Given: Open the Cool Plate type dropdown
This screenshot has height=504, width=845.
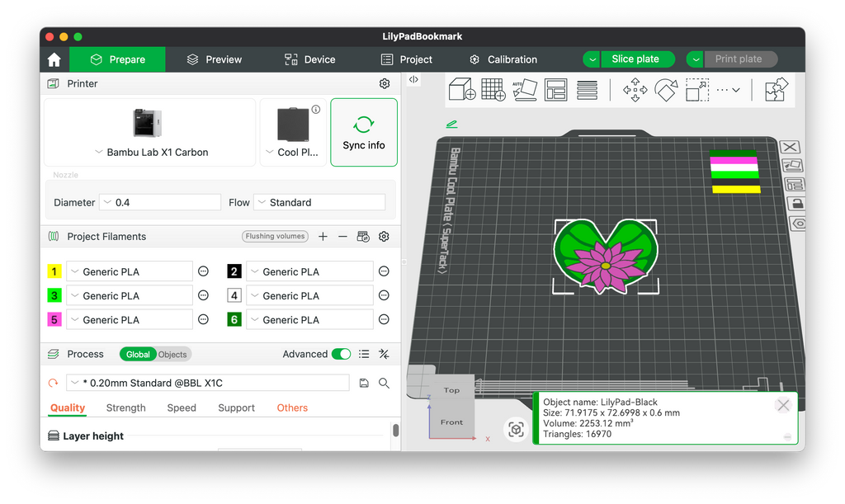Looking at the screenshot, I should click(293, 153).
